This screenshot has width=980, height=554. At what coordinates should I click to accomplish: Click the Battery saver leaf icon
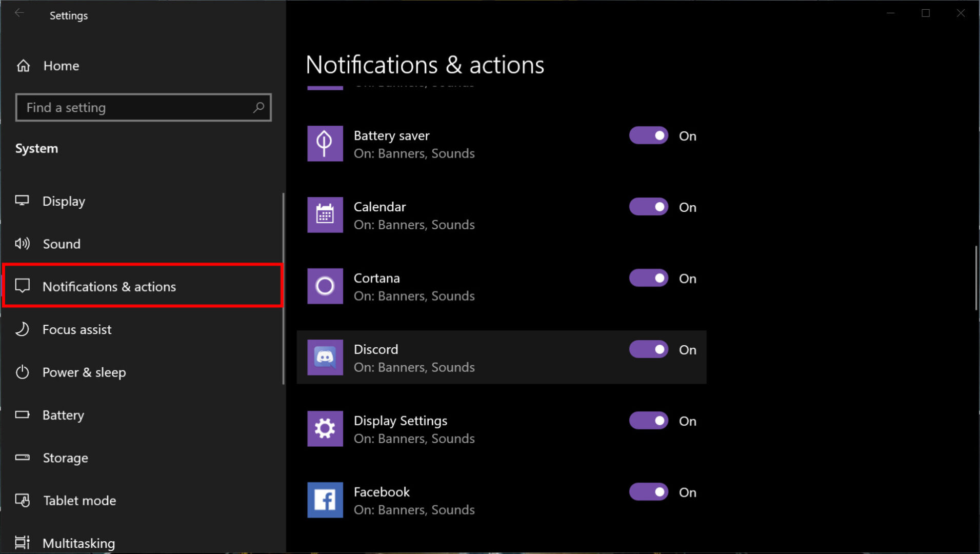click(325, 144)
